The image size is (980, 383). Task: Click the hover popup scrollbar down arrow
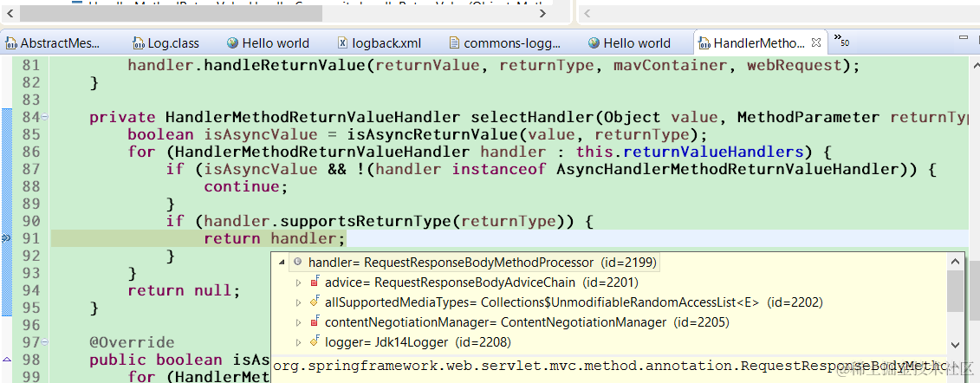click(955, 344)
